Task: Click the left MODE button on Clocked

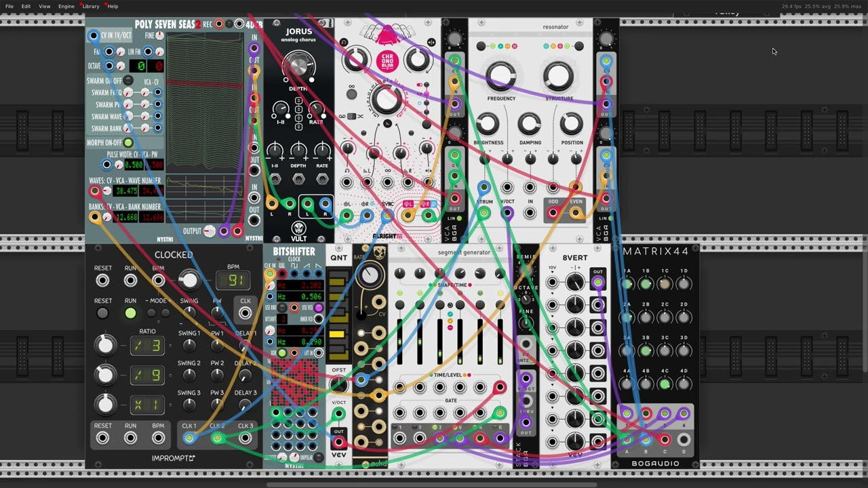Action: (152, 313)
